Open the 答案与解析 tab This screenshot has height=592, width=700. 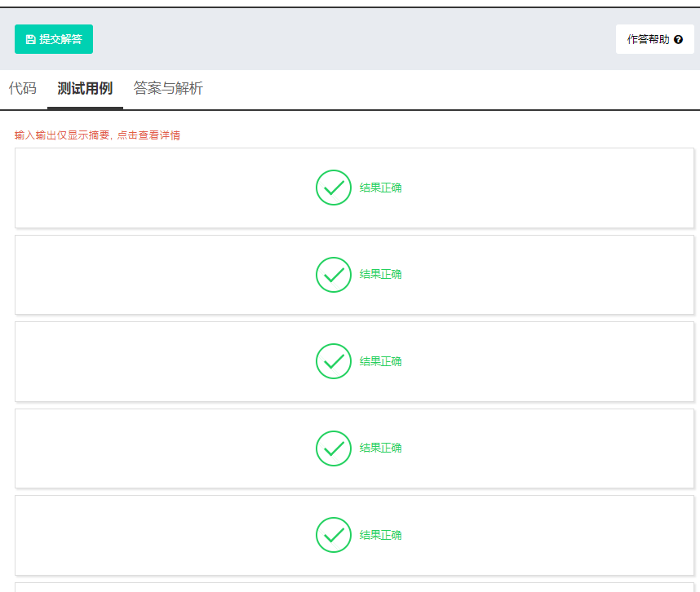168,89
